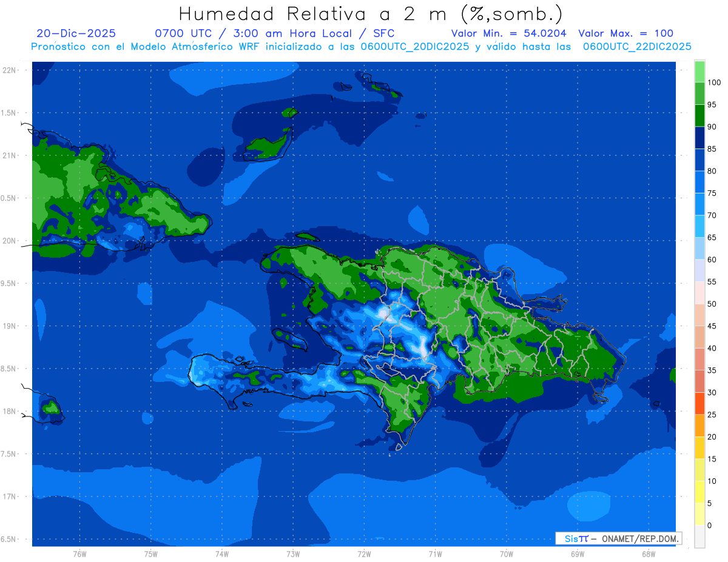728x562 pixels.
Task: Click the latitude label '9.5N'
Action: (x=8, y=283)
